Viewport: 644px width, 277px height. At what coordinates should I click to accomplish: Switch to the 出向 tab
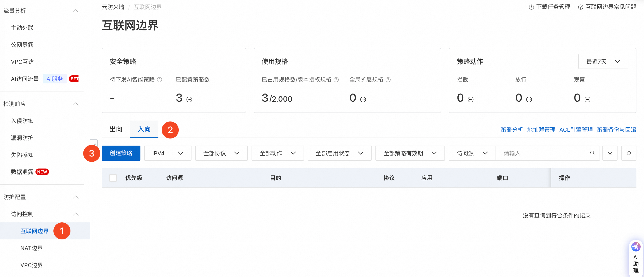116,129
